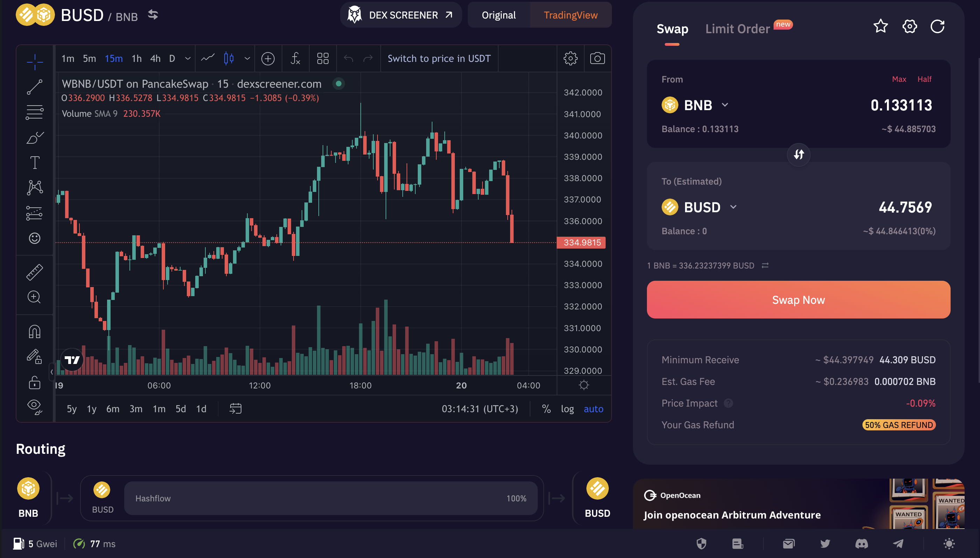Add the pair to favorites with the star

coord(880,27)
